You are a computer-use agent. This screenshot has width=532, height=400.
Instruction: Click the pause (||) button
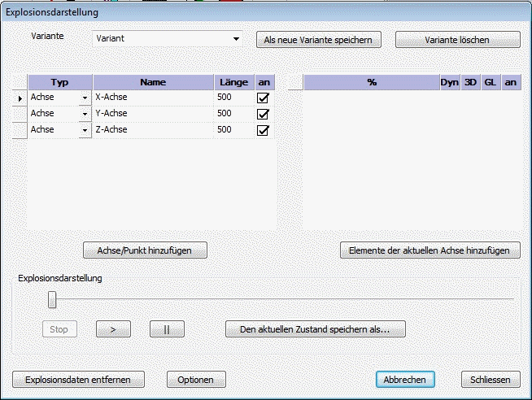coord(167,329)
